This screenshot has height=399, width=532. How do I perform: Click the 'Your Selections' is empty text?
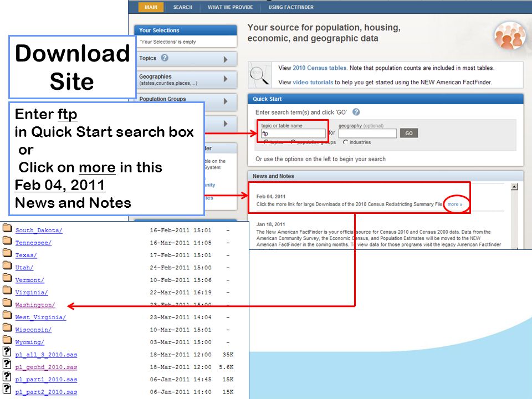click(x=168, y=42)
